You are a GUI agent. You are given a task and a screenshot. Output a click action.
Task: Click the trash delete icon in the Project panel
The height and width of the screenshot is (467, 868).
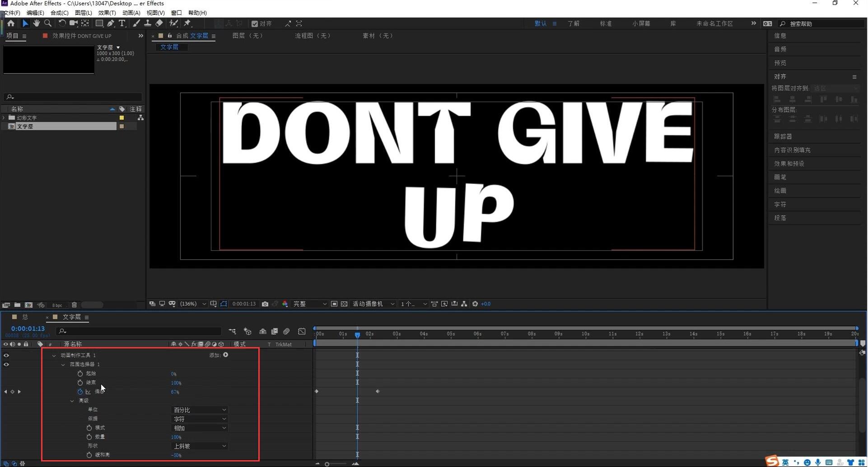(74, 305)
